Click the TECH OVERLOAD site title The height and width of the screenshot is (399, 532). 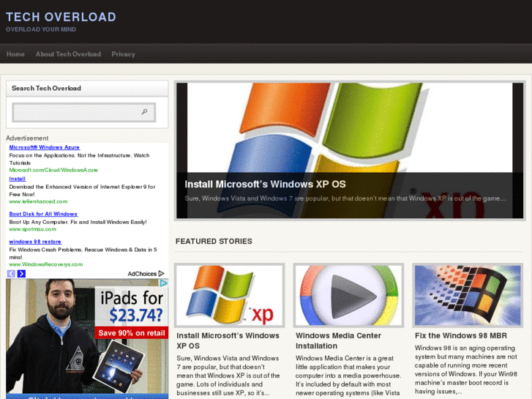pos(61,17)
